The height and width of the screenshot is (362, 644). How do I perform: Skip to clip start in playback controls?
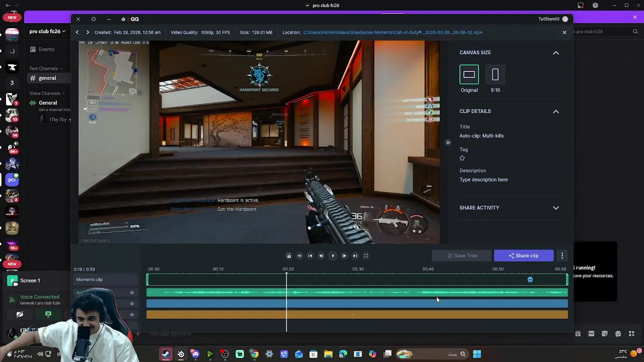[x=310, y=256]
